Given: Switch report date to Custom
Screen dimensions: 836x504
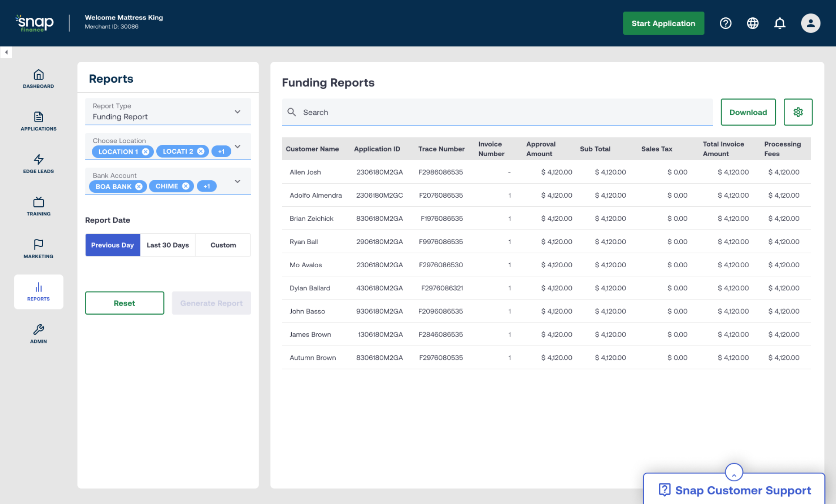Looking at the screenshot, I should tap(223, 245).
